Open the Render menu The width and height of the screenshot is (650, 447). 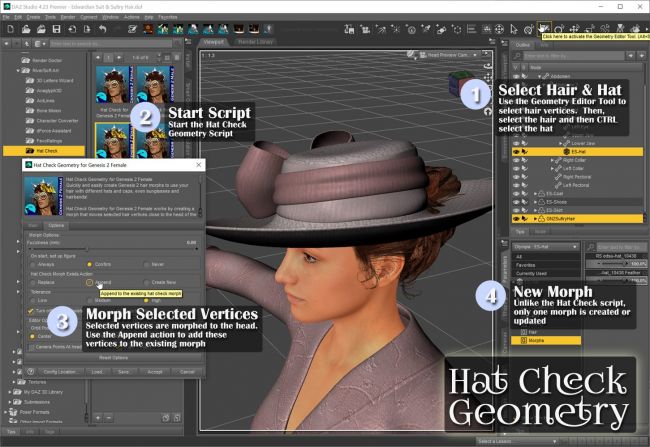(68, 17)
